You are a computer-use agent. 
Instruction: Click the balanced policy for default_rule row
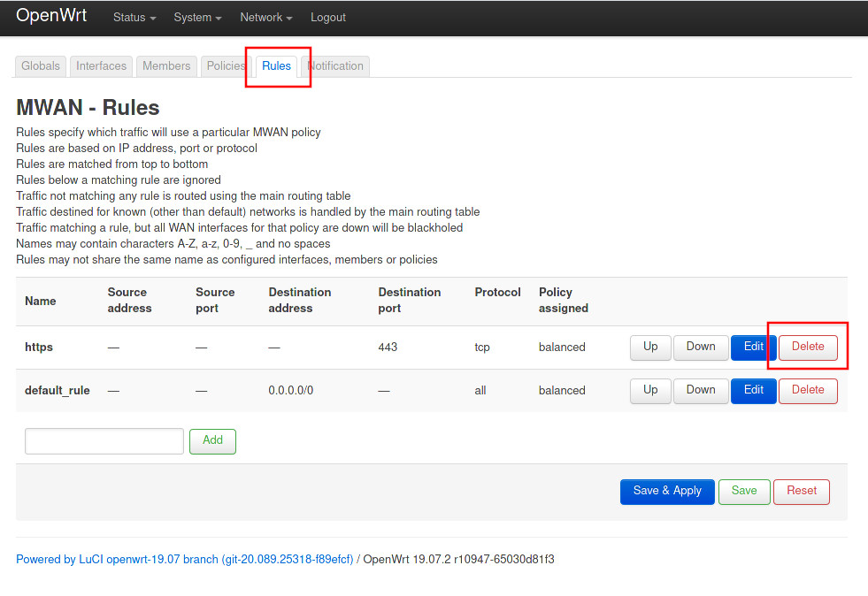tap(562, 390)
